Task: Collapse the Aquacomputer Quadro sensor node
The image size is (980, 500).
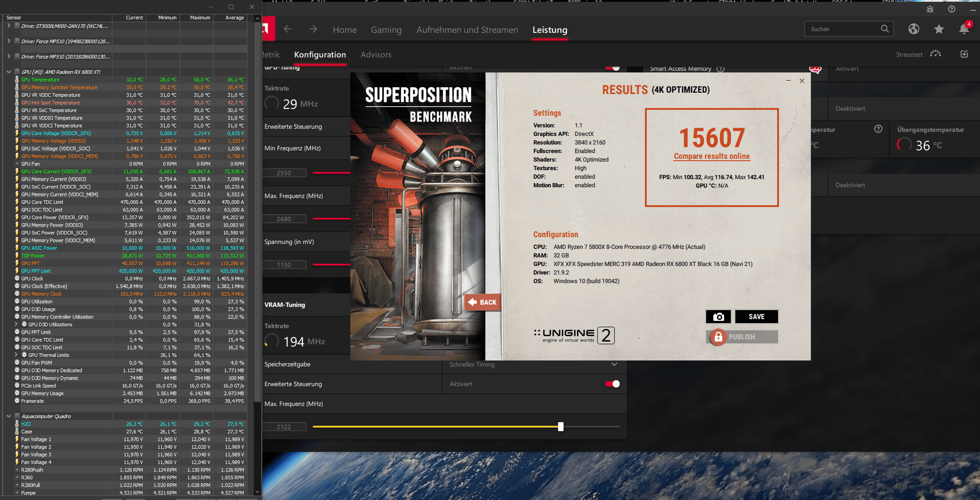Action: pyautogui.click(x=9, y=416)
